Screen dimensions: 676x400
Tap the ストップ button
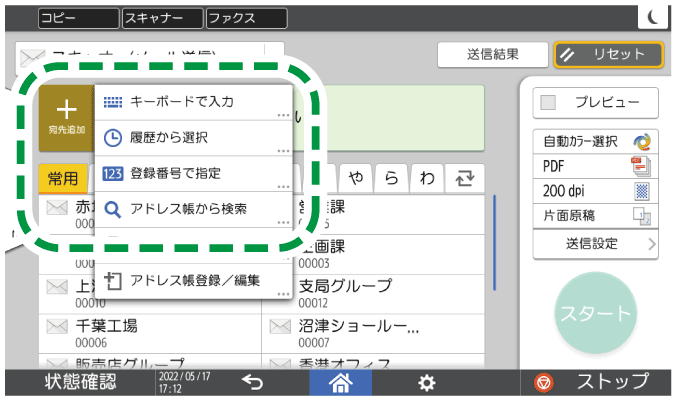595,382
